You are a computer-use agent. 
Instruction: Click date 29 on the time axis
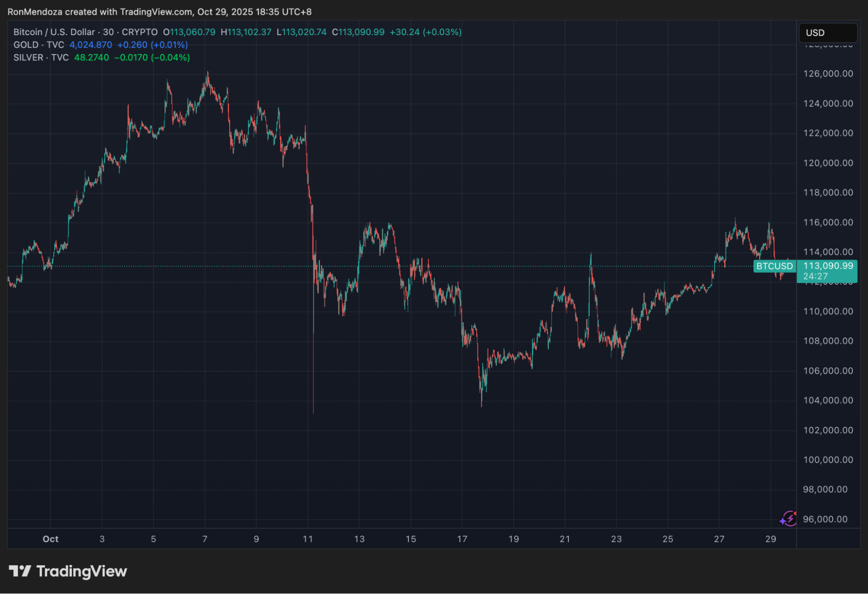pyautogui.click(x=770, y=539)
